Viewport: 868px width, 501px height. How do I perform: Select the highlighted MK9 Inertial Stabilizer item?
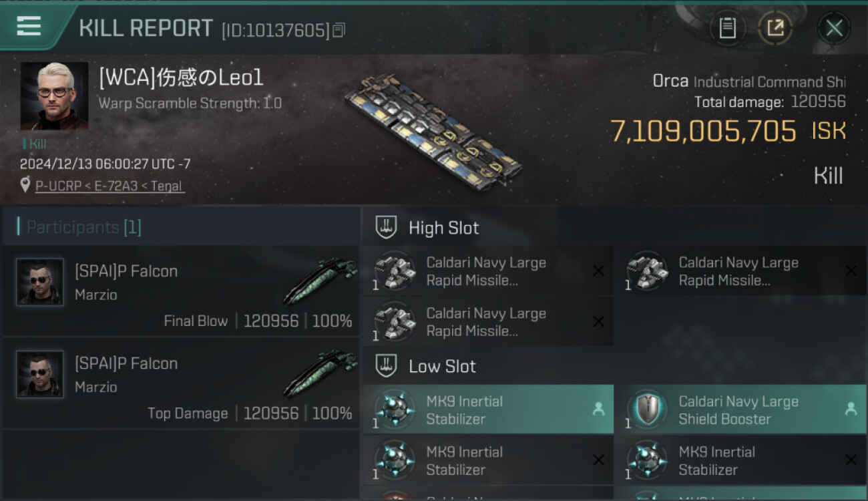[x=487, y=409]
